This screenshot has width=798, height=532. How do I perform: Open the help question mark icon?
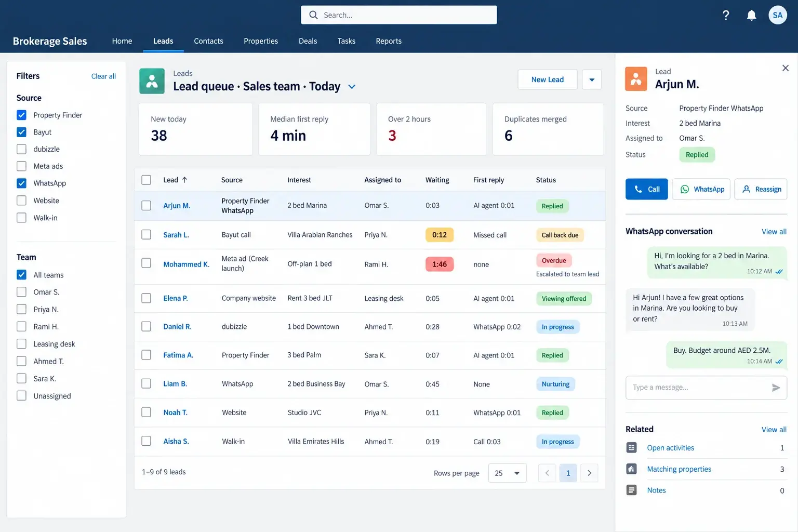[726, 15]
